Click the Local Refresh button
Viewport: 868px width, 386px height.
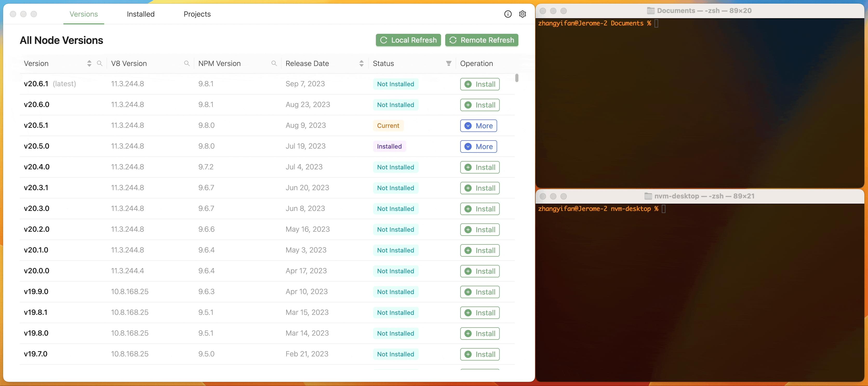click(408, 40)
